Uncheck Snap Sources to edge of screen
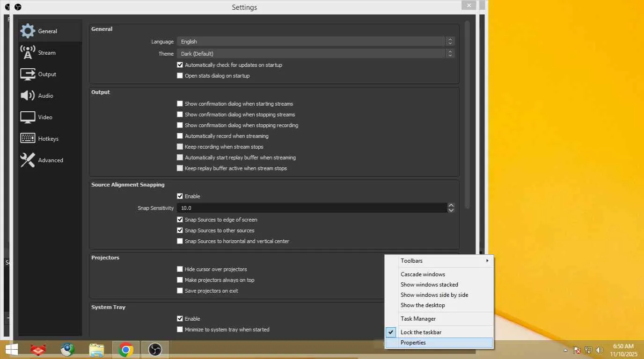The width and height of the screenshot is (644, 359). [x=180, y=220]
